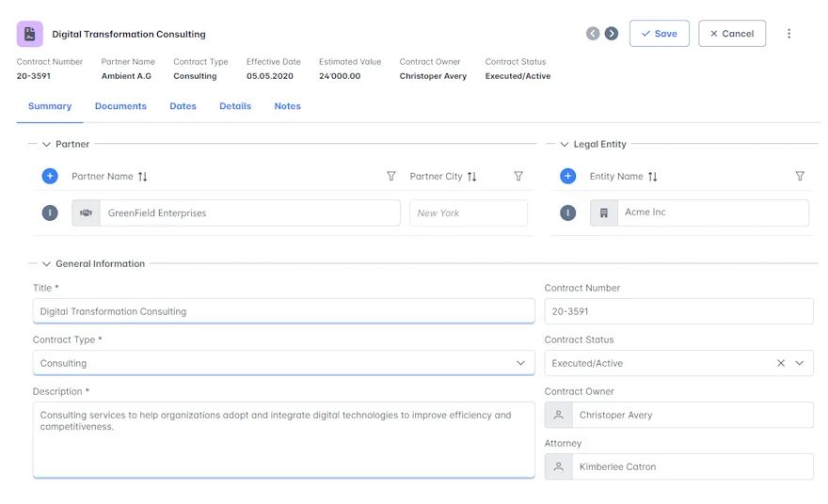Switch to the Documents tab
The height and width of the screenshot is (504, 828).
[120, 106]
